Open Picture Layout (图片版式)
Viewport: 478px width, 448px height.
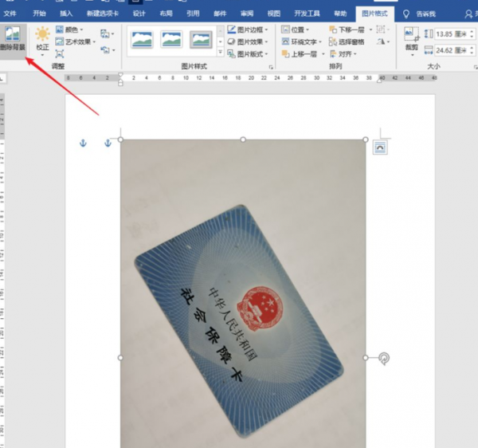coord(248,54)
